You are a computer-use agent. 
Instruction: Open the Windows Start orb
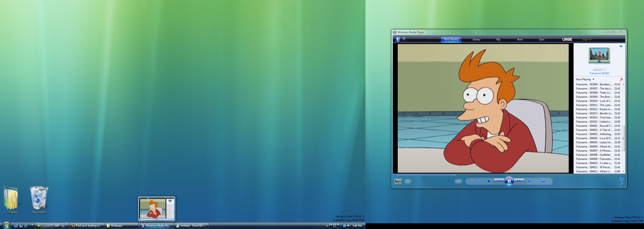click(x=6, y=226)
